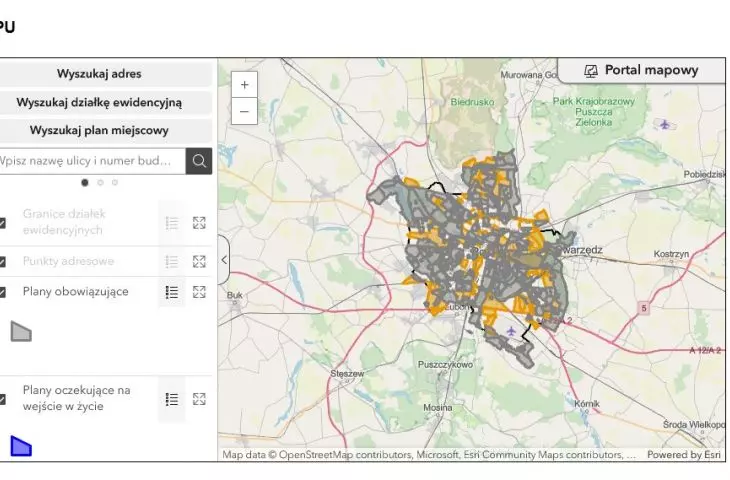Click the Stęszew label on map
This screenshot has width=730, height=480.
(347, 374)
